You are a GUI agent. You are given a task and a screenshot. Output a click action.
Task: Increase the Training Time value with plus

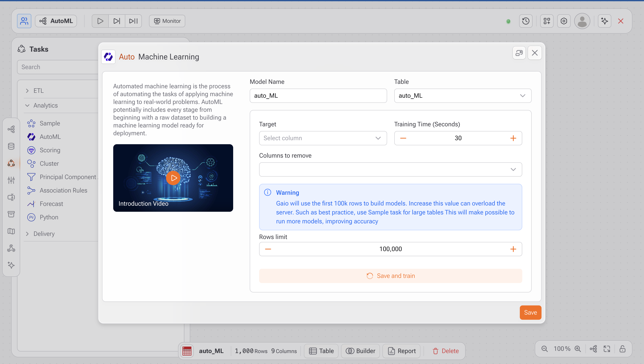click(x=513, y=138)
